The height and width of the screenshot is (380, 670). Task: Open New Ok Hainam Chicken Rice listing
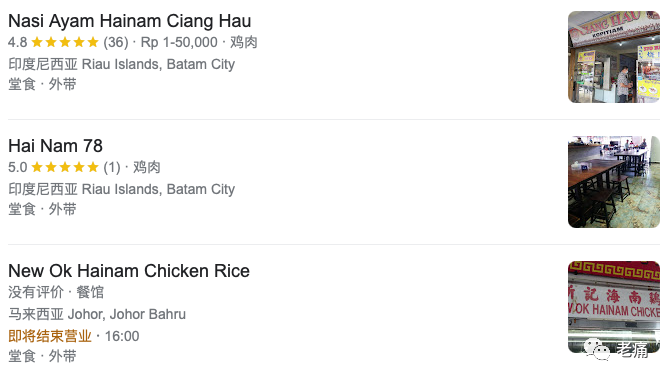point(129,271)
